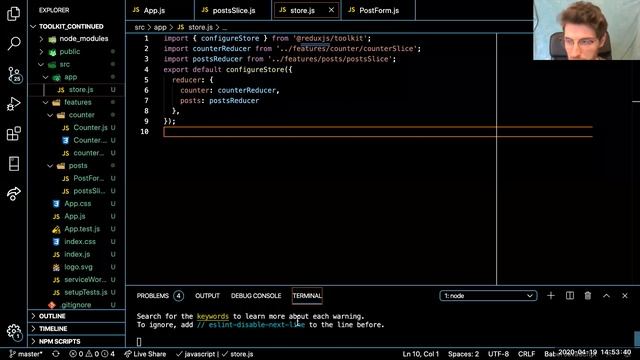Open index.js in the explorer
640x360 pixels.
[x=76, y=254]
